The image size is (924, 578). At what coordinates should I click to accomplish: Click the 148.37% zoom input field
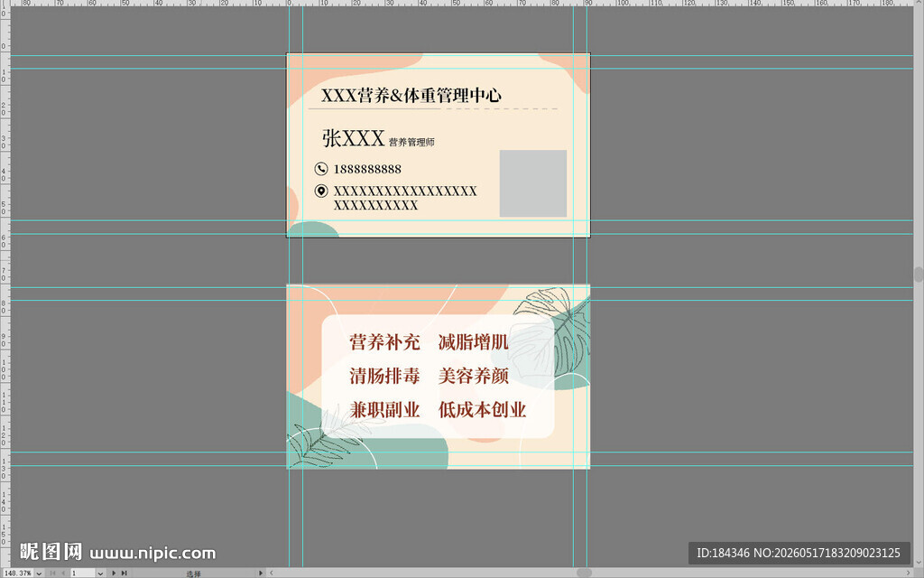point(18,573)
